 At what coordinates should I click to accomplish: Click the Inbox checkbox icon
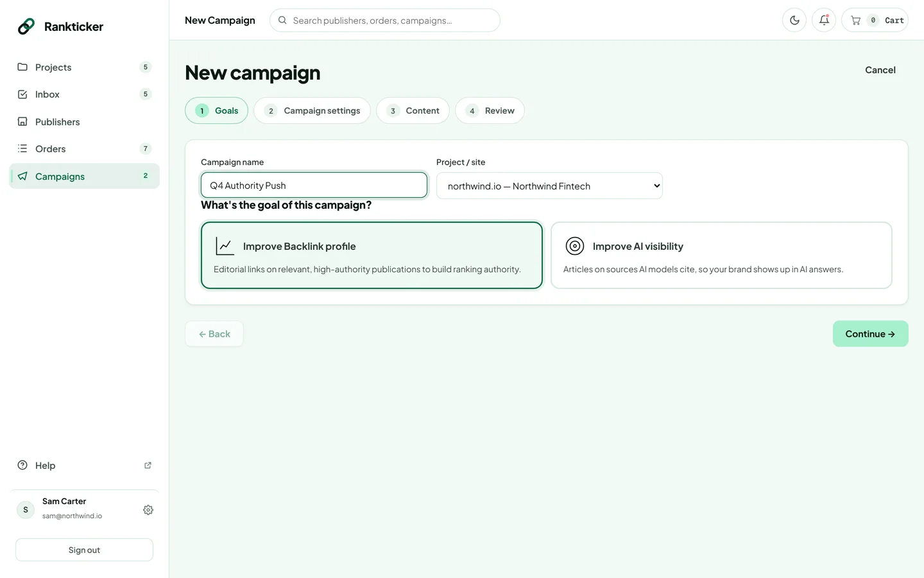22,94
